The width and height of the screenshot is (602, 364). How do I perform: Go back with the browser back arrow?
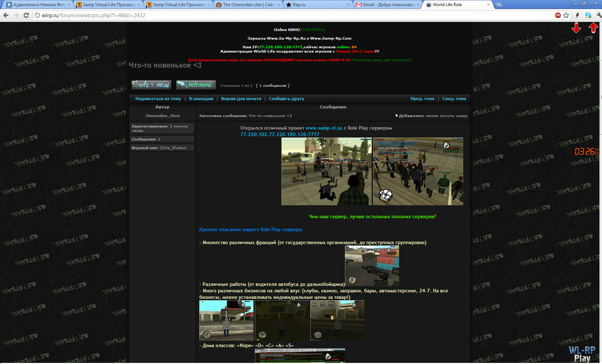point(6,15)
